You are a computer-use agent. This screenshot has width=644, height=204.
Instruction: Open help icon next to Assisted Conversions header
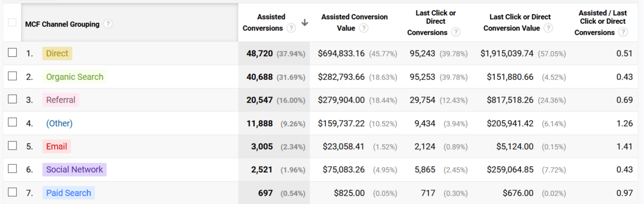(291, 28)
